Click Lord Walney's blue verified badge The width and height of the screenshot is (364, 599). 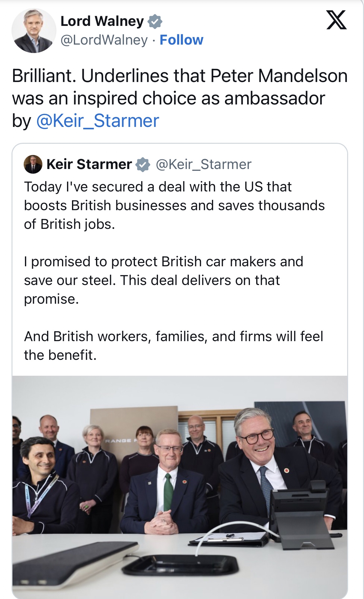[155, 22]
